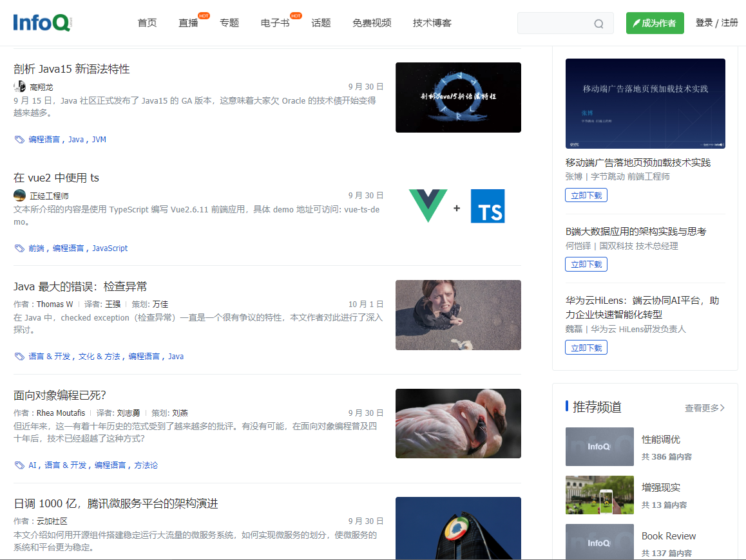
Task: Download 华为云HiLens talk via 立即下载
Action: click(x=586, y=348)
